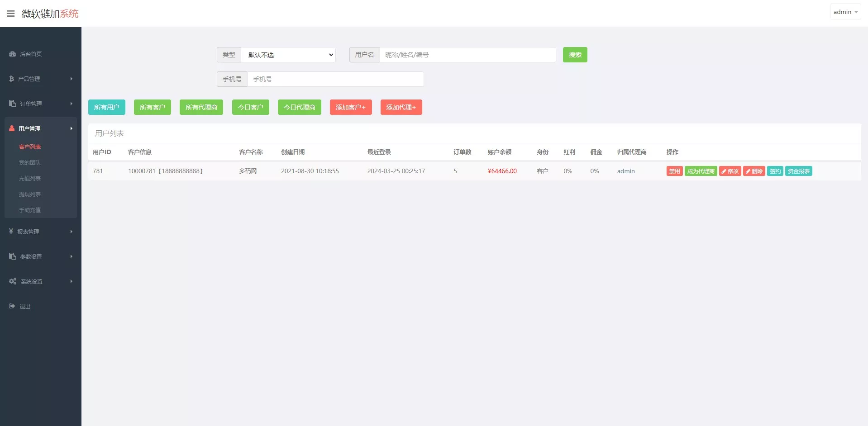
Task: Focus the 手机号 input field
Action: pos(335,79)
